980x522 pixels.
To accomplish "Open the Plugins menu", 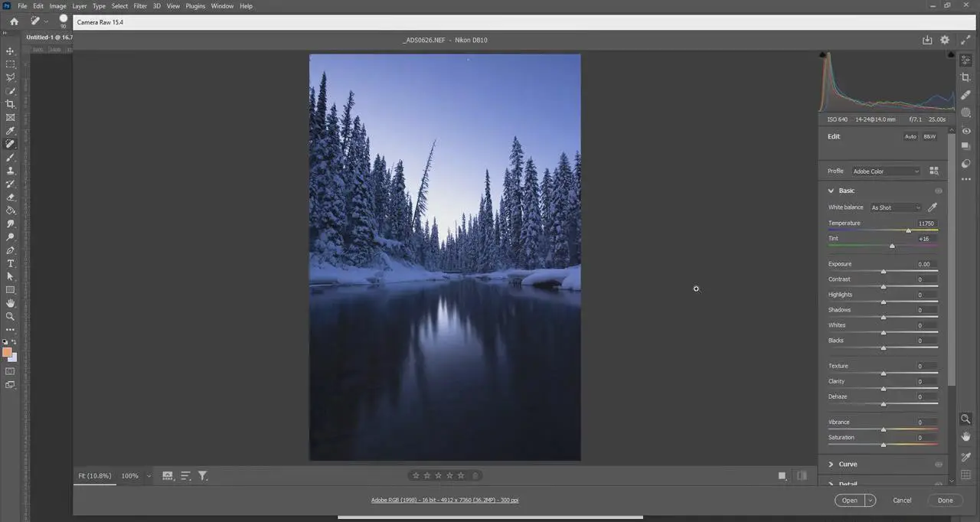I will pyautogui.click(x=195, y=5).
